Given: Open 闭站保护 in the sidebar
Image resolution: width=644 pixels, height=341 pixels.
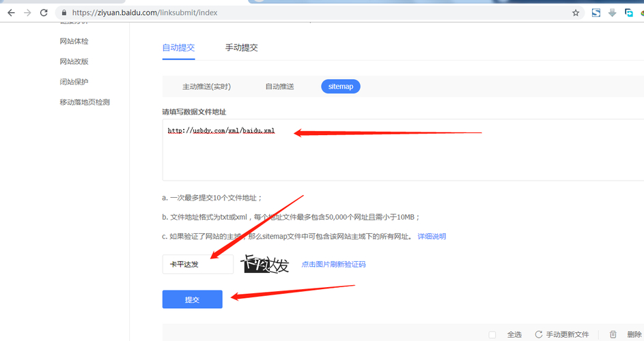Looking at the screenshot, I should (74, 82).
